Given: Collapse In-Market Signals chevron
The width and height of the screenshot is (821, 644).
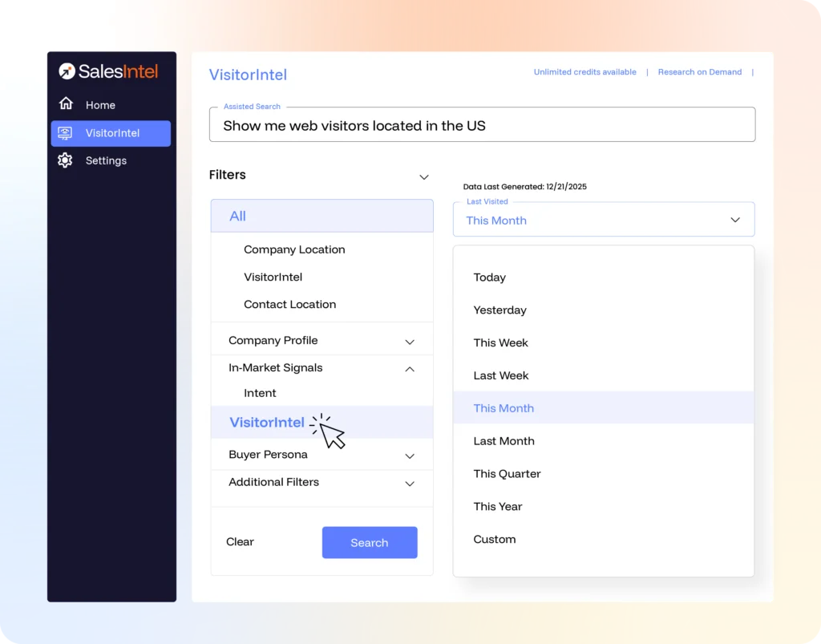Looking at the screenshot, I should [410, 369].
